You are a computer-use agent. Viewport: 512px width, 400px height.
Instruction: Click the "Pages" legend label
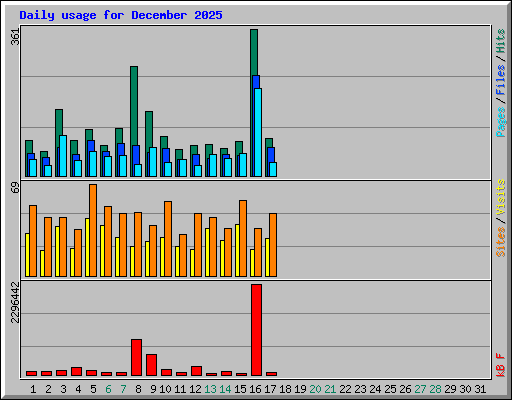pos(501,122)
